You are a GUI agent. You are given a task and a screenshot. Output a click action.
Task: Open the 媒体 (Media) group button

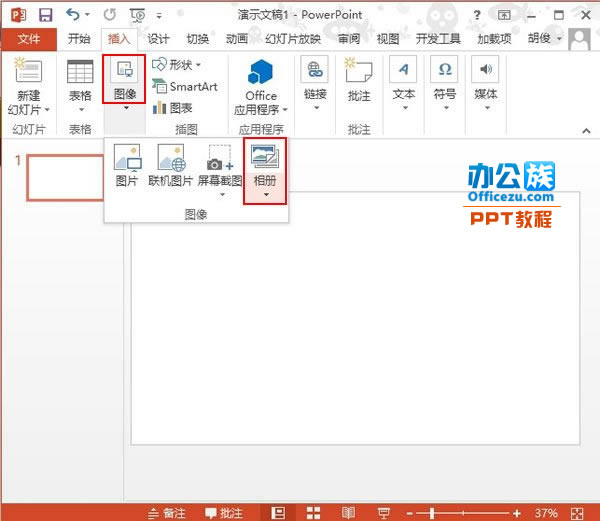tap(486, 83)
